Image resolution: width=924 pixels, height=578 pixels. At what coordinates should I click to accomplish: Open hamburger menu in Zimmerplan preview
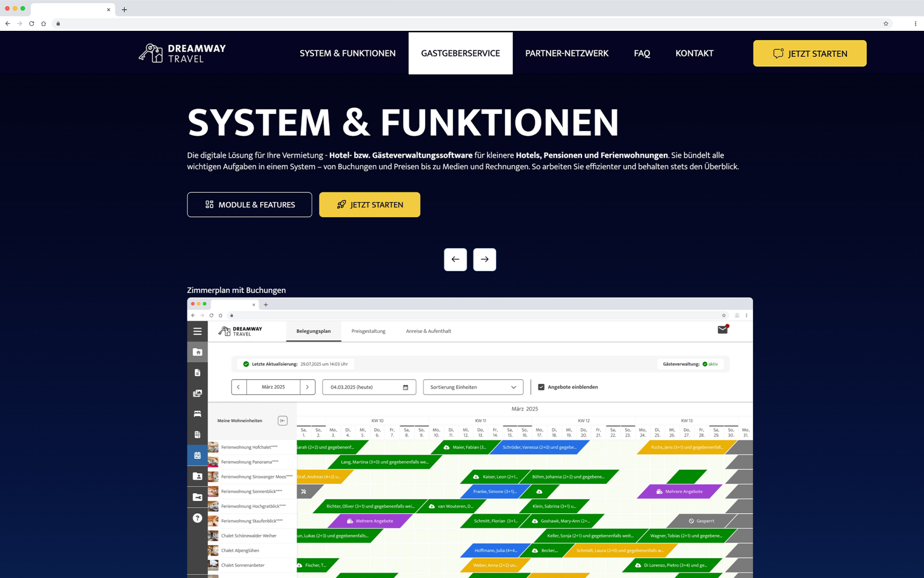197,331
